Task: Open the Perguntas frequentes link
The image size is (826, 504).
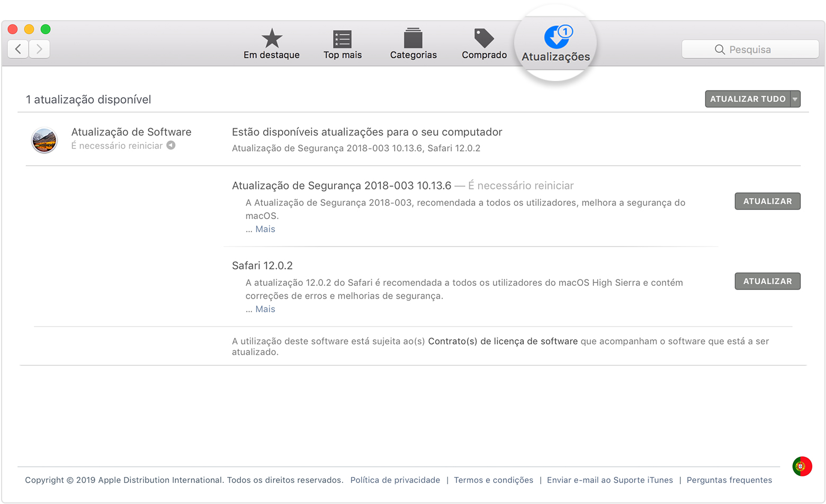Action: click(x=729, y=480)
